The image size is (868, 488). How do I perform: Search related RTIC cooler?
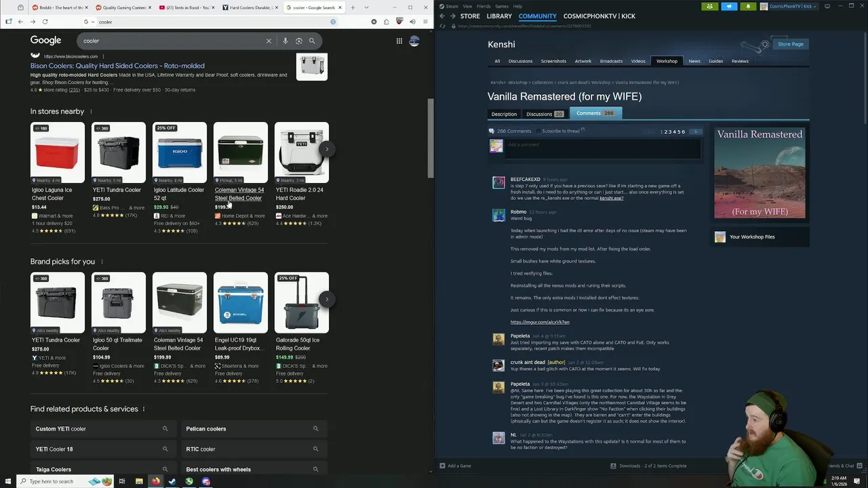click(254, 449)
